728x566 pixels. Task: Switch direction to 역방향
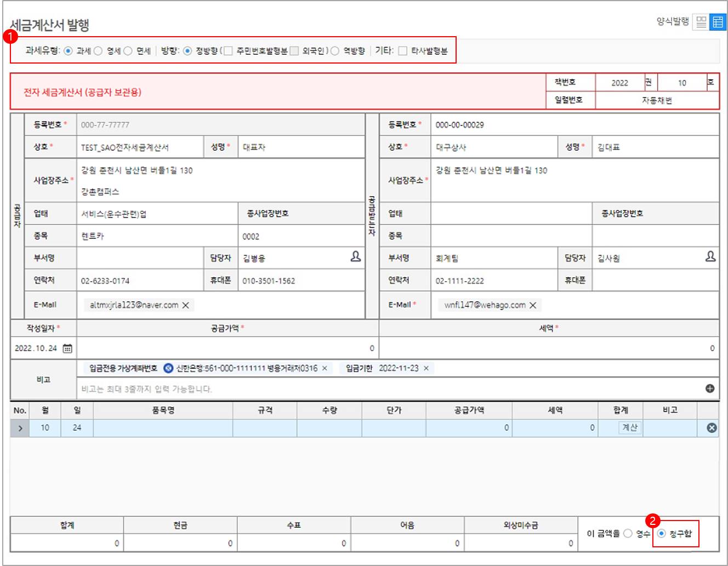click(335, 51)
